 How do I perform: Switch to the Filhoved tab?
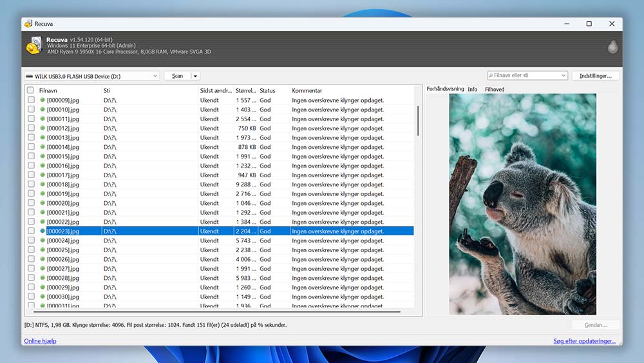[495, 89]
